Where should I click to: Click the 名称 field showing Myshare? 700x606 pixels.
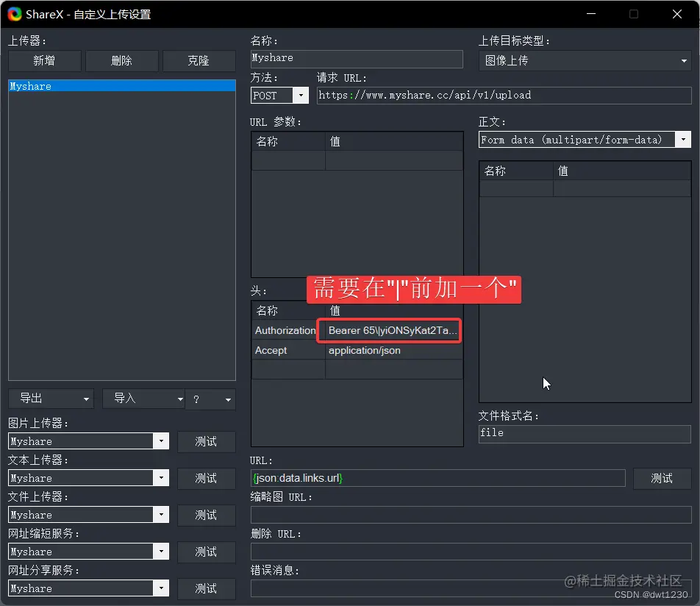(357, 59)
